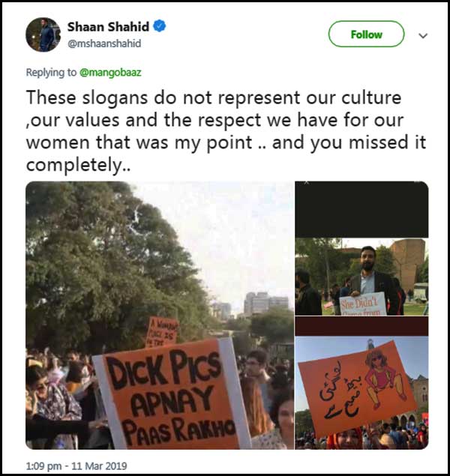The image size is (450, 476).
Task: Click the 1:09 pm tweet timestamp
Action: (43, 466)
